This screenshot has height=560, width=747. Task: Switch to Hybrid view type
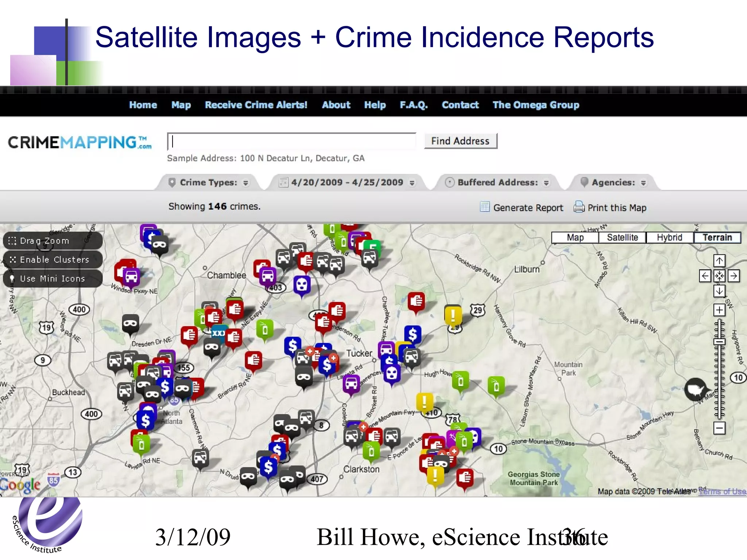point(669,237)
